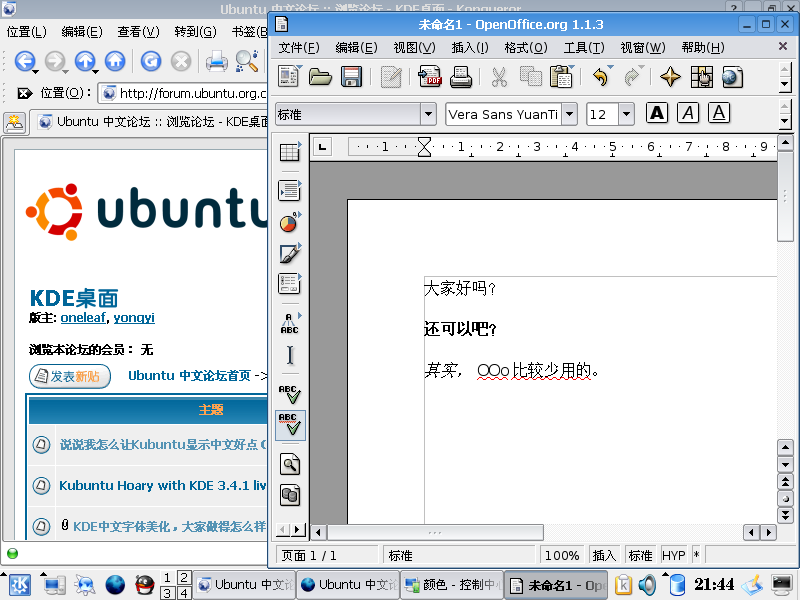Open the KDE中文字体美化 thread link

pyautogui.click(x=169, y=526)
